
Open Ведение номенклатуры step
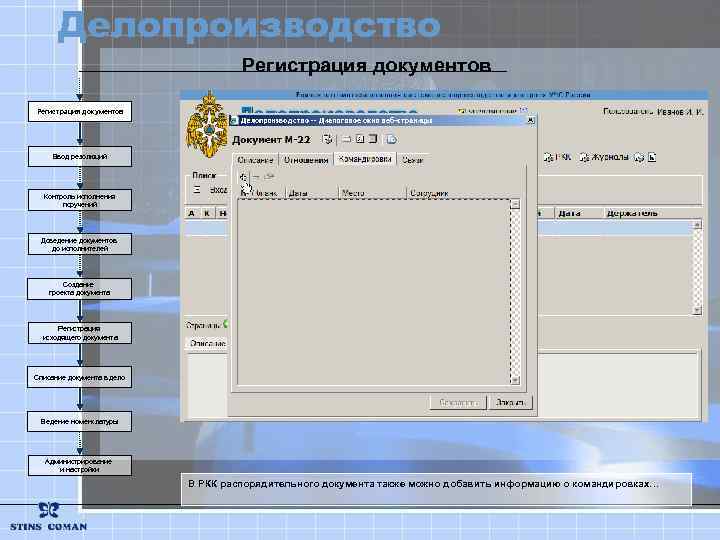[80, 422]
